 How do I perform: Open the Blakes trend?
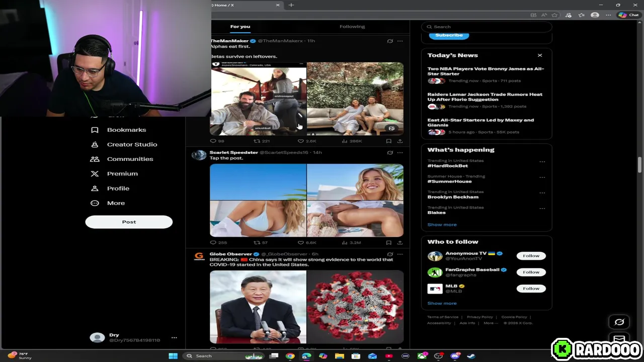[x=437, y=213]
